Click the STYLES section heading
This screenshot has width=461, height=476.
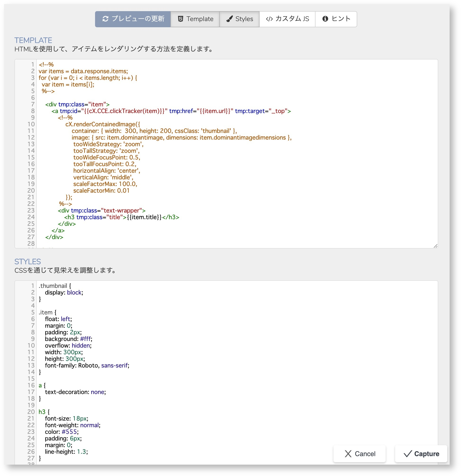click(27, 262)
